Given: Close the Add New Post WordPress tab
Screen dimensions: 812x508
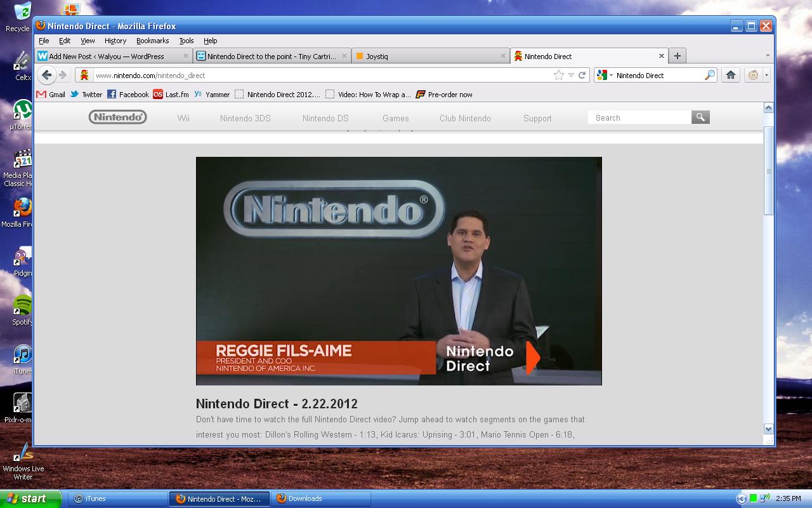Looking at the screenshot, I should click(186, 56).
